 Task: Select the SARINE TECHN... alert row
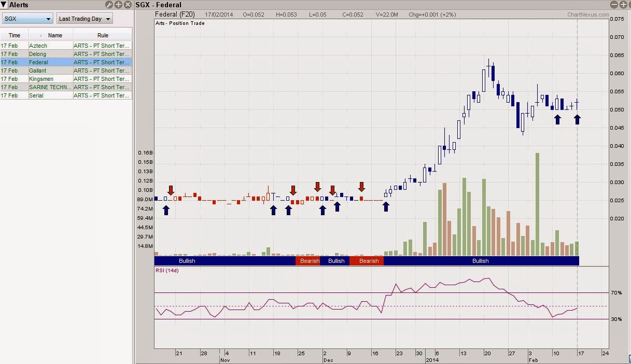click(x=66, y=87)
